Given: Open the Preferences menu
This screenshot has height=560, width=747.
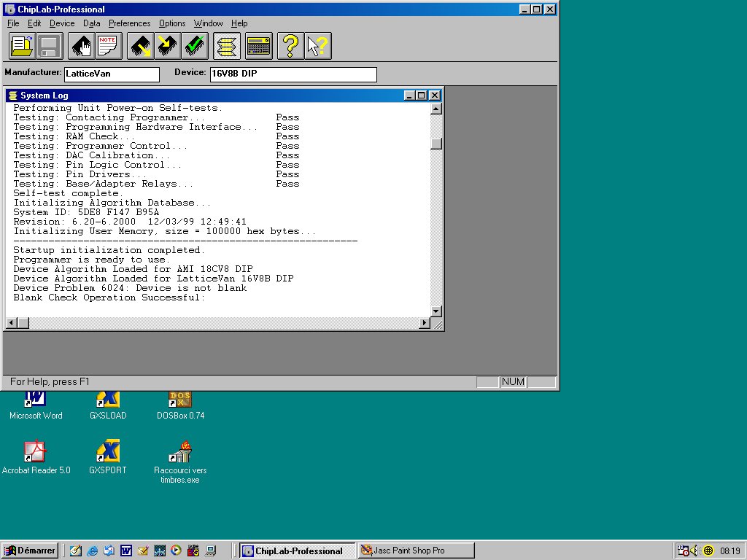Looking at the screenshot, I should (x=130, y=23).
